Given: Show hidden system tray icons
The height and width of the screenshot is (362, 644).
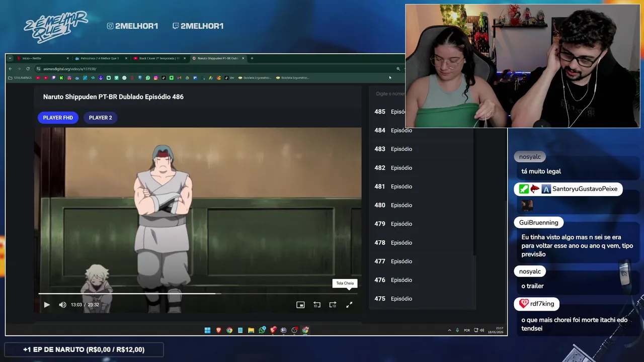Looking at the screenshot, I should click(450, 330).
